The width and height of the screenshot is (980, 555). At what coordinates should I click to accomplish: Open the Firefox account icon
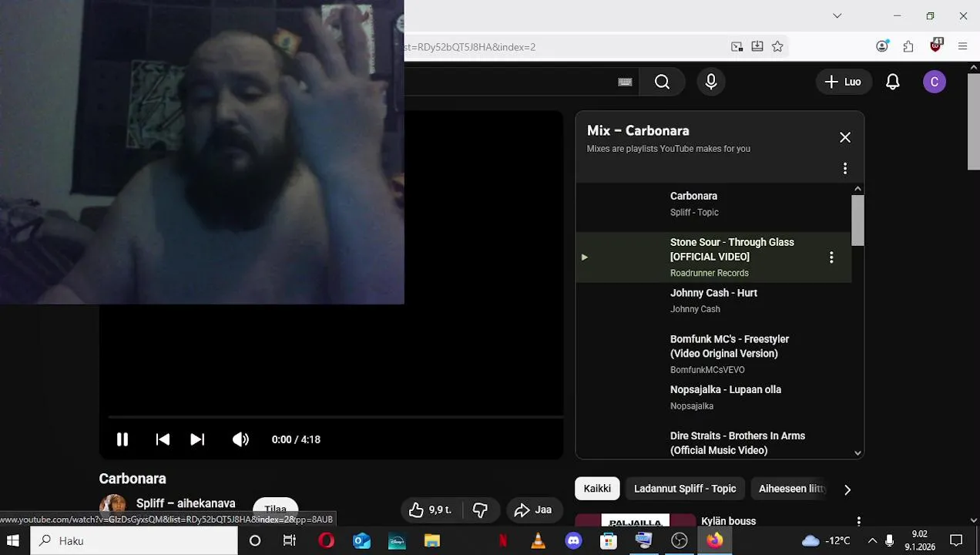(x=883, y=46)
